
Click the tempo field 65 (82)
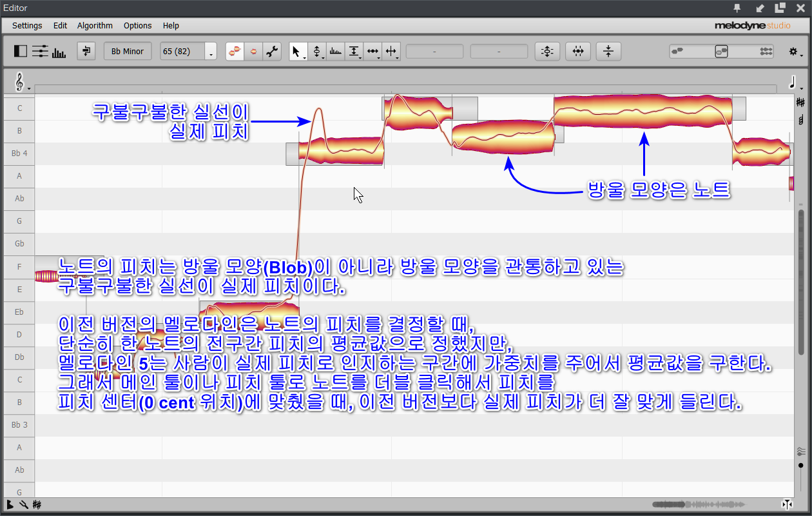pyautogui.click(x=182, y=52)
